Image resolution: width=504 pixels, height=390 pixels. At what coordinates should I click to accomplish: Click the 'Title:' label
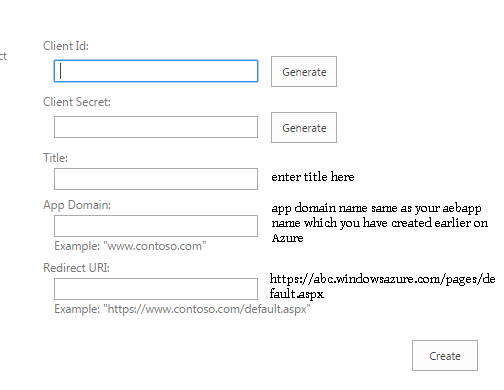point(55,158)
